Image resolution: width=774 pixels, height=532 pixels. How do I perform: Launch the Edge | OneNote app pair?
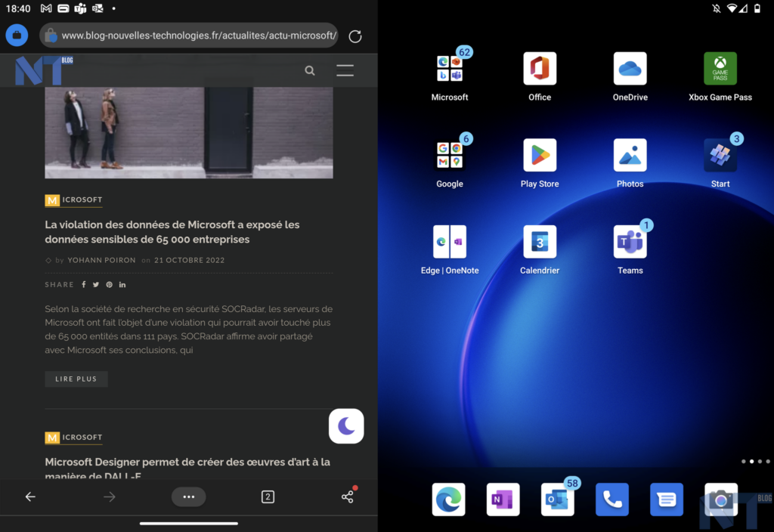(449, 242)
